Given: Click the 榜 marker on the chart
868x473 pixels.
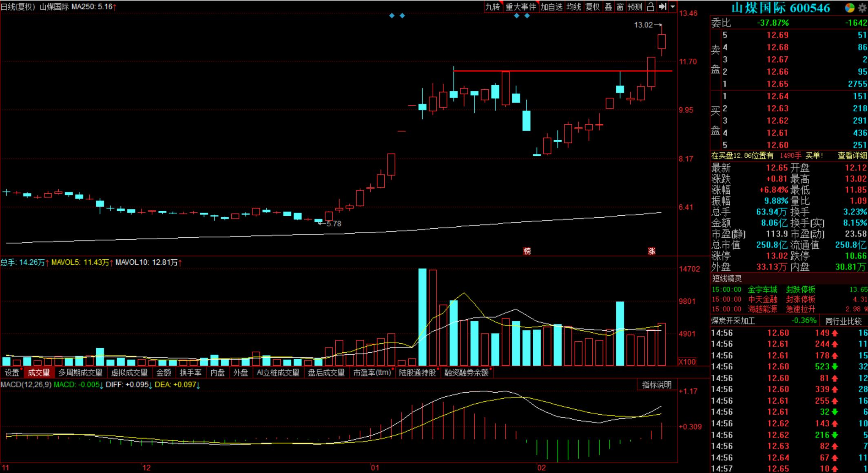Looking at the screenshot, I should coord(527,251).
